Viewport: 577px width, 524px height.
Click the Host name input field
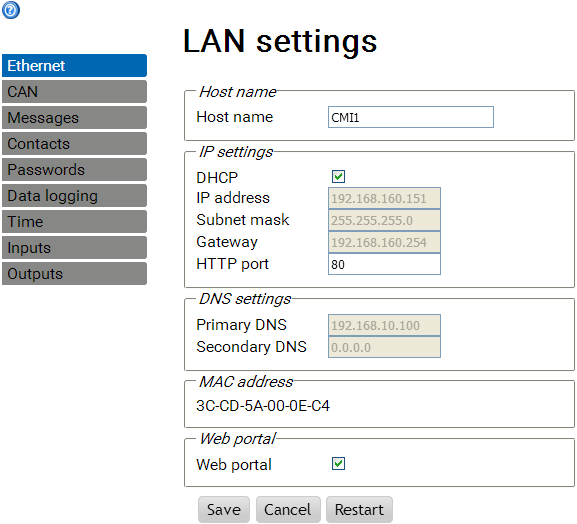pos(411,117)
